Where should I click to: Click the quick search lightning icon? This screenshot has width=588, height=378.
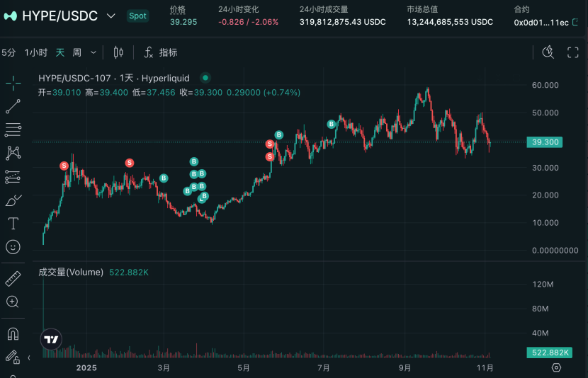coord(548,52)
